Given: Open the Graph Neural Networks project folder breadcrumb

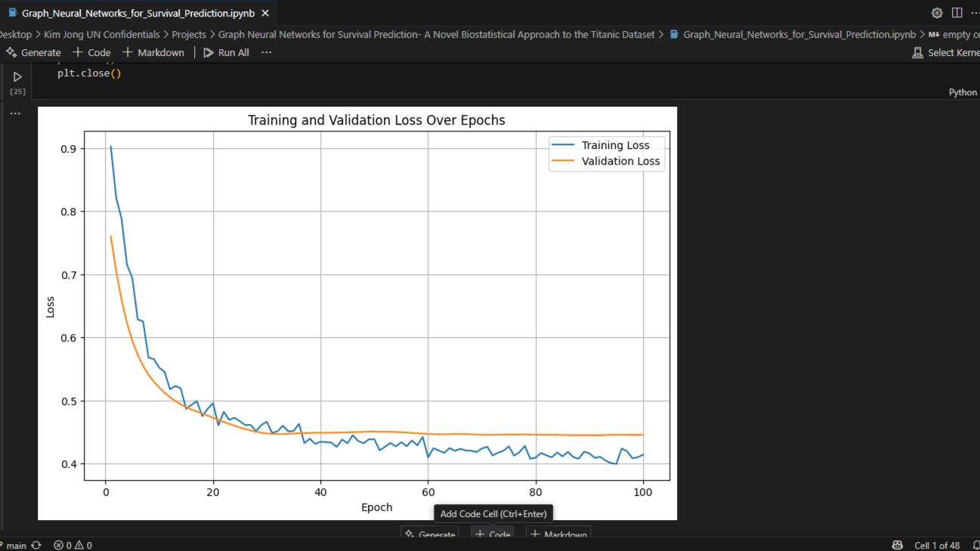Looking at the screenshot, I should pyautogui.click(x=437, y=34).
